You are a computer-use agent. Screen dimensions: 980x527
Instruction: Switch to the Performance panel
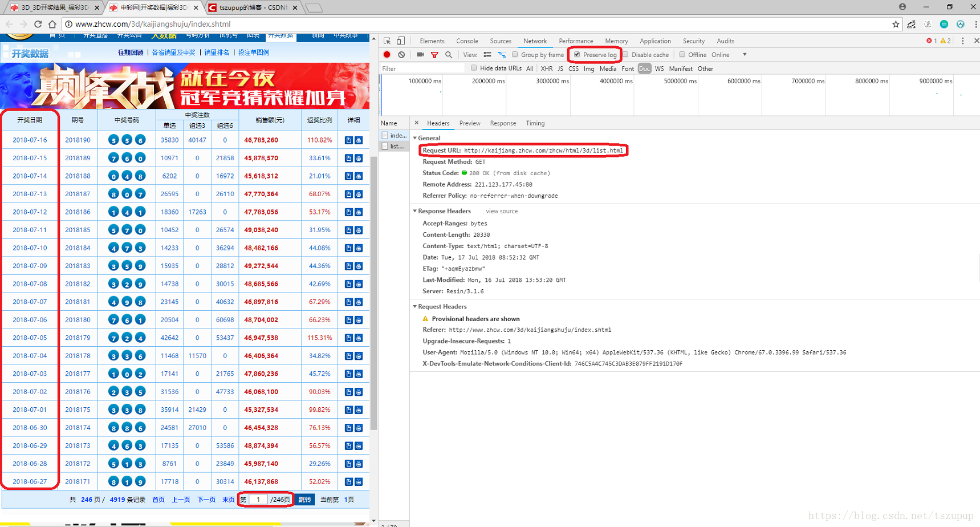click(x=576, y=41)
